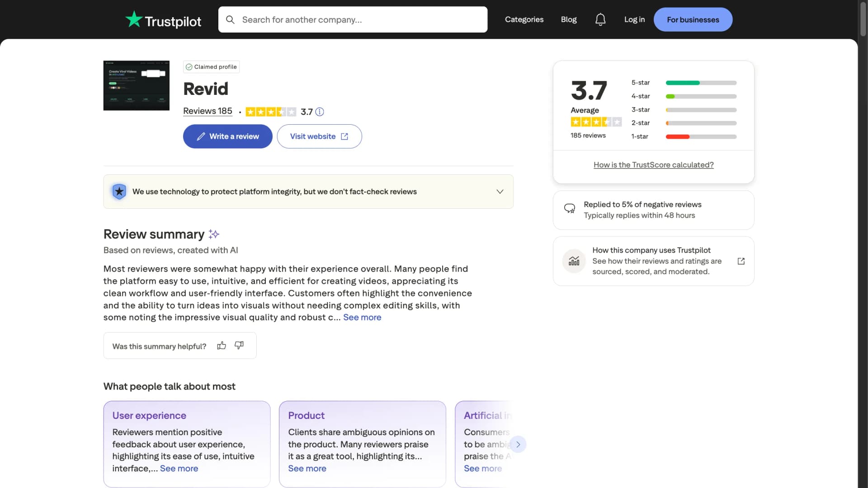This screenshot has width=868, height=488.
Task: Click the 'Reviews 185' link
Action: 207,111
